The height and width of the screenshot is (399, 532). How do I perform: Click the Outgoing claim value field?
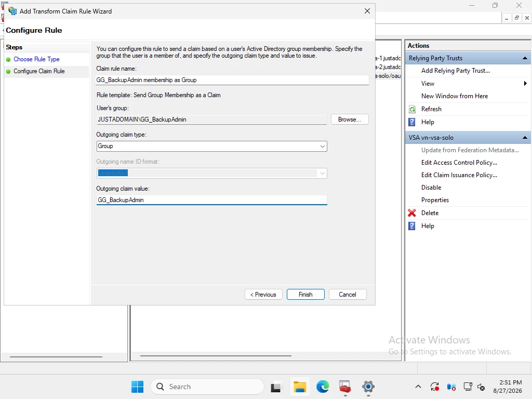pos(212,200)
